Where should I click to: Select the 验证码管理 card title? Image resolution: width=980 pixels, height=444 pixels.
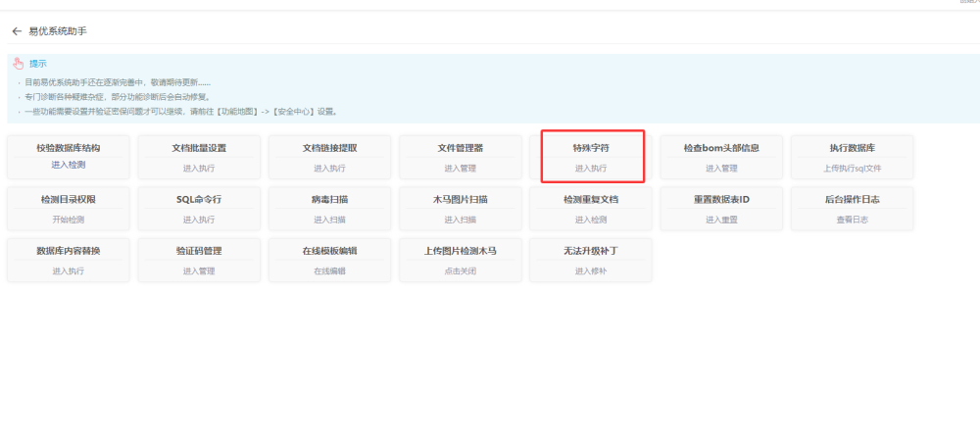tap(199, 251)
